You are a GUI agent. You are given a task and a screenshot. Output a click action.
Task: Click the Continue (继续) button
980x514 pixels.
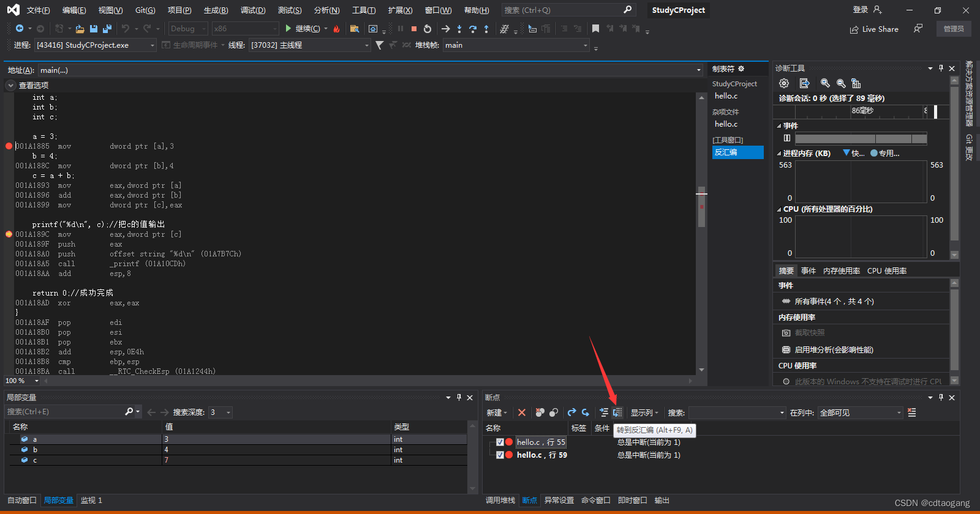point(303,29)
